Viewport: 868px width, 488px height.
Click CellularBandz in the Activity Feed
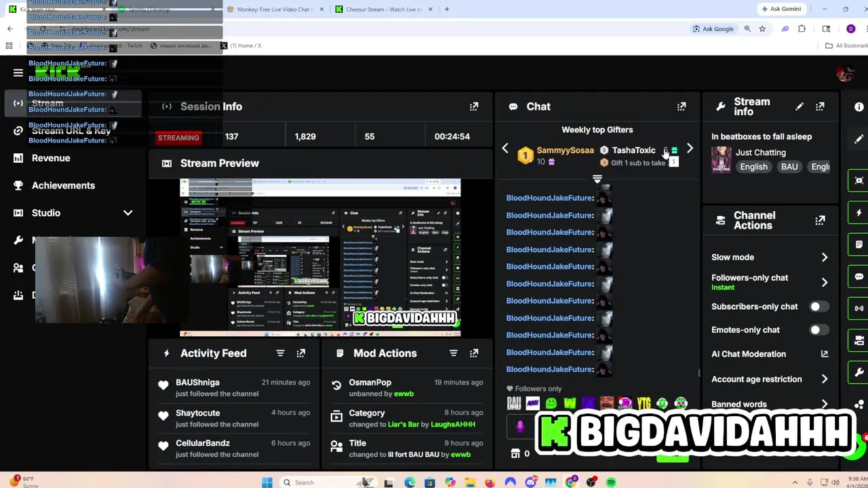tap(203, 443)
